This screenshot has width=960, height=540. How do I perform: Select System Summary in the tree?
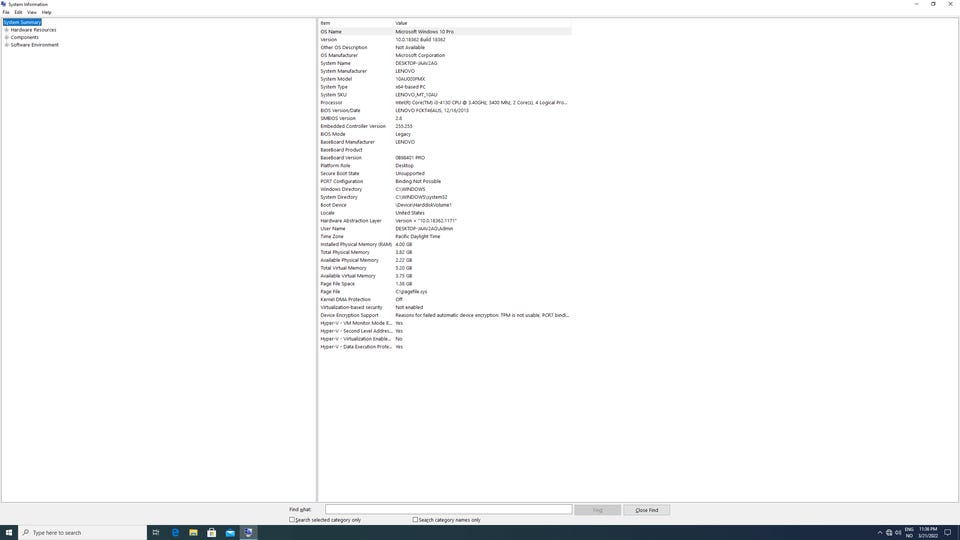22,22
